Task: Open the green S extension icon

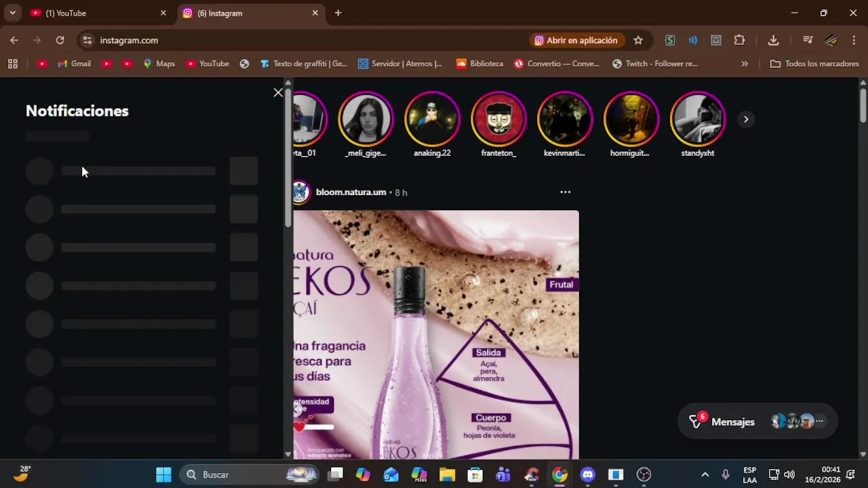Action: [670, 41]
